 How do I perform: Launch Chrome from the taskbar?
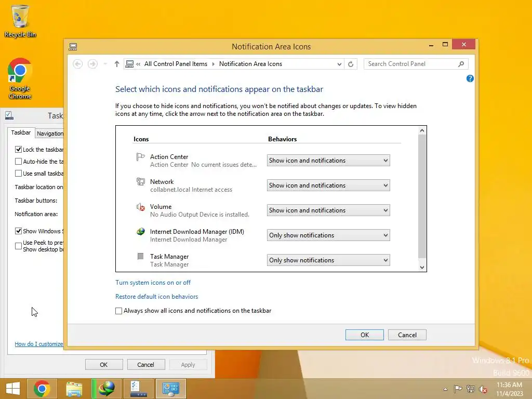coord(42,389)
